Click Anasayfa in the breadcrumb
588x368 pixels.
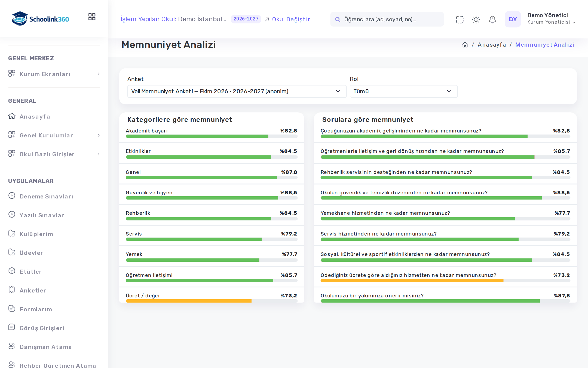(x=492, y=45)
